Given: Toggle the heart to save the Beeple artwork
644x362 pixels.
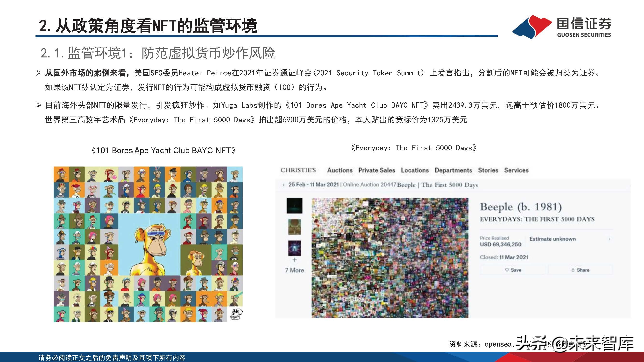Looking at the screenshot, I should click(x=507, y=270).
